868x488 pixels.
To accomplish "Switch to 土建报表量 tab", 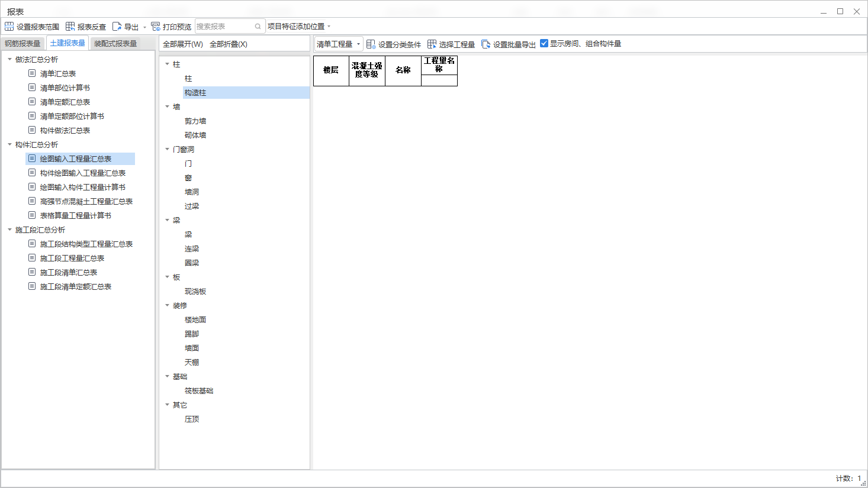I will [67, 43].
